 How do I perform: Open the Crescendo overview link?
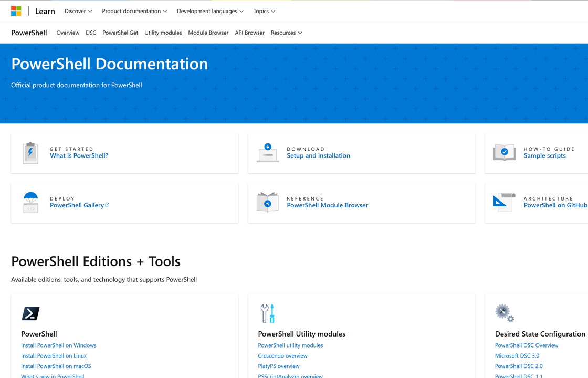[x=282, y=356]
